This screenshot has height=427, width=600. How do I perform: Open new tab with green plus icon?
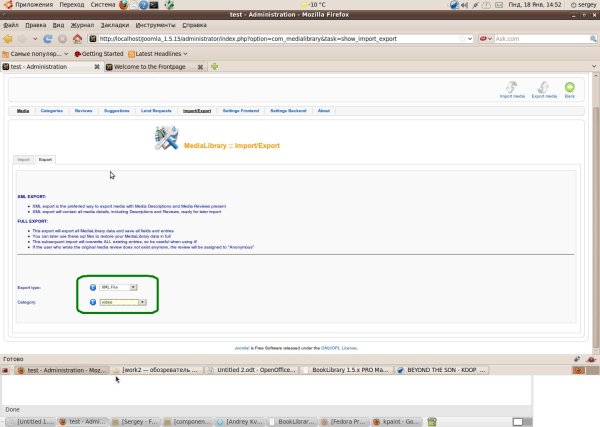pos(214,67)
